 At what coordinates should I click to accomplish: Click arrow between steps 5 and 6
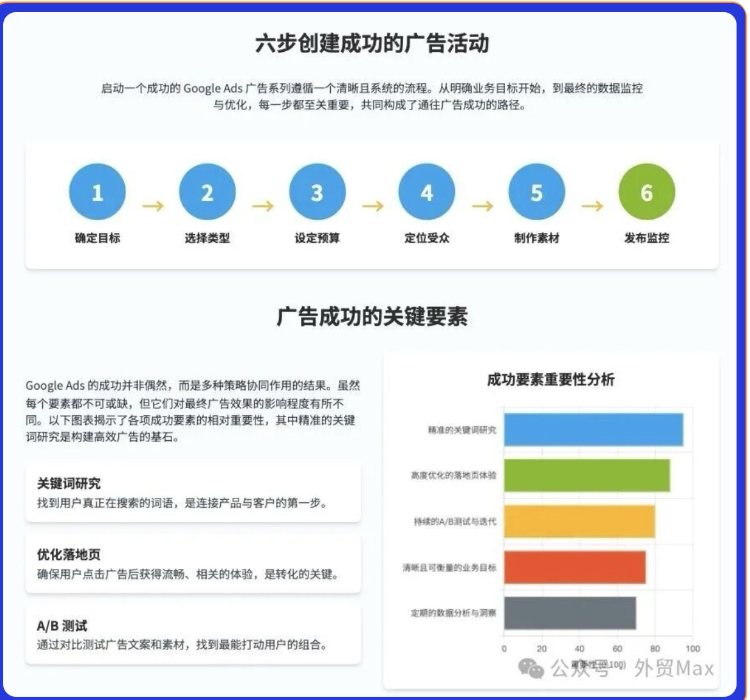592,206
